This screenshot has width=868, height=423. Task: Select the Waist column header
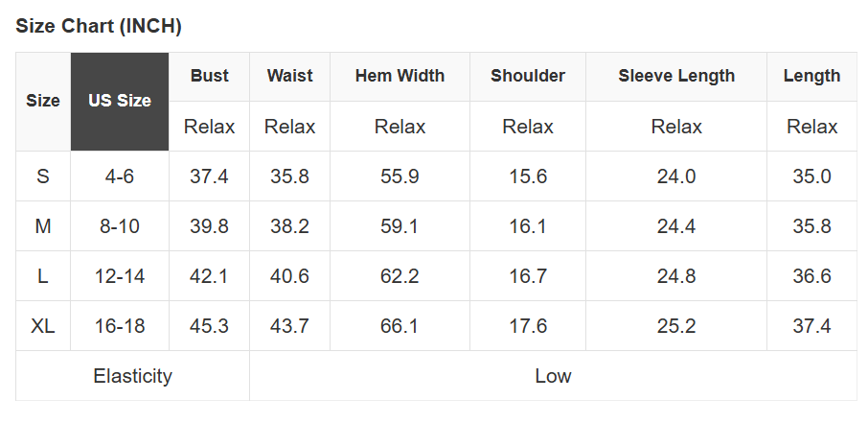point(289,76)
